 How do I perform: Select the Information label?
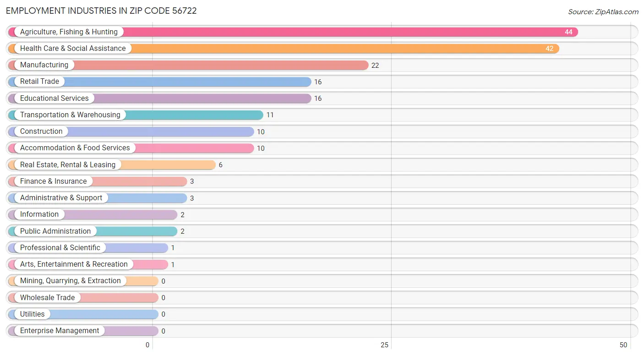click(x=39, y=214)
